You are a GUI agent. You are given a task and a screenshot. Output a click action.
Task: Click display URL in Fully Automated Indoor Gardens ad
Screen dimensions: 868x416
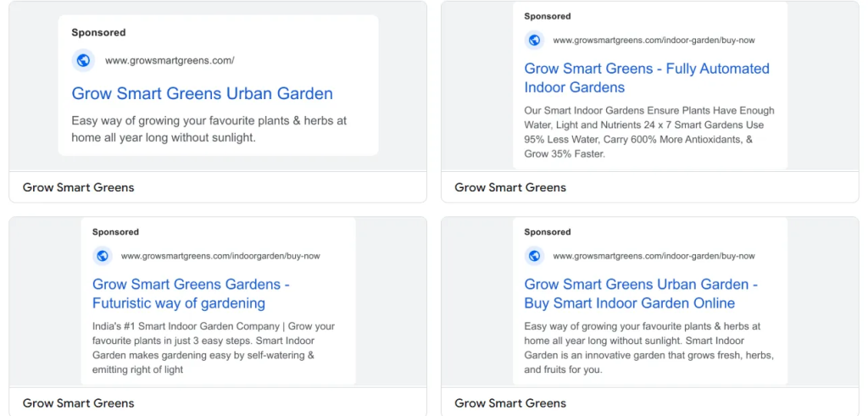(654, 41)
